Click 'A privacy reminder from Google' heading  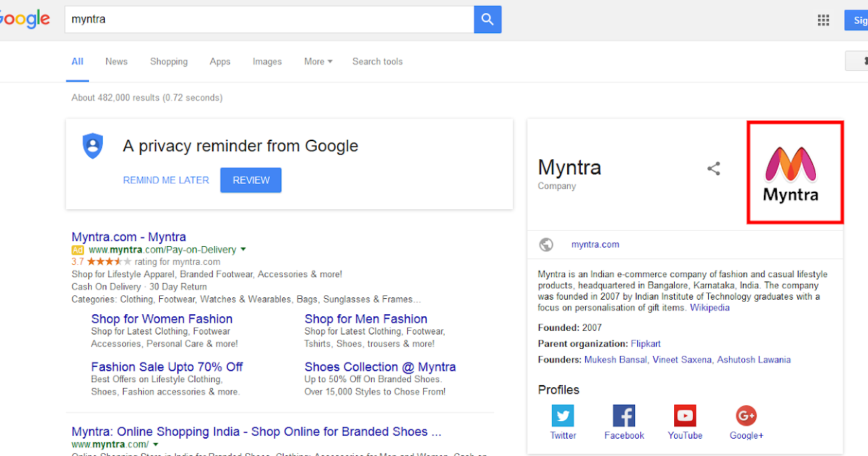point(241,146)
